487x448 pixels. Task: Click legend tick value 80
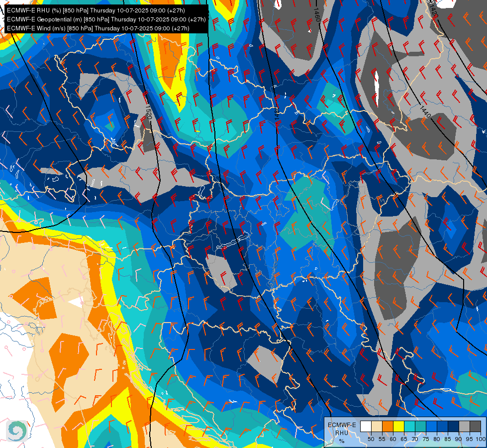coord(437,439)
